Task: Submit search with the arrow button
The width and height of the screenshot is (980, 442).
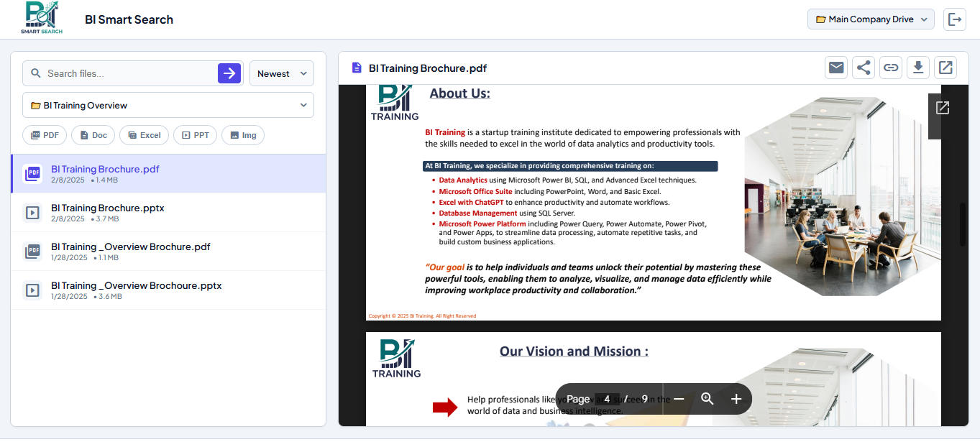Action: 229,73
